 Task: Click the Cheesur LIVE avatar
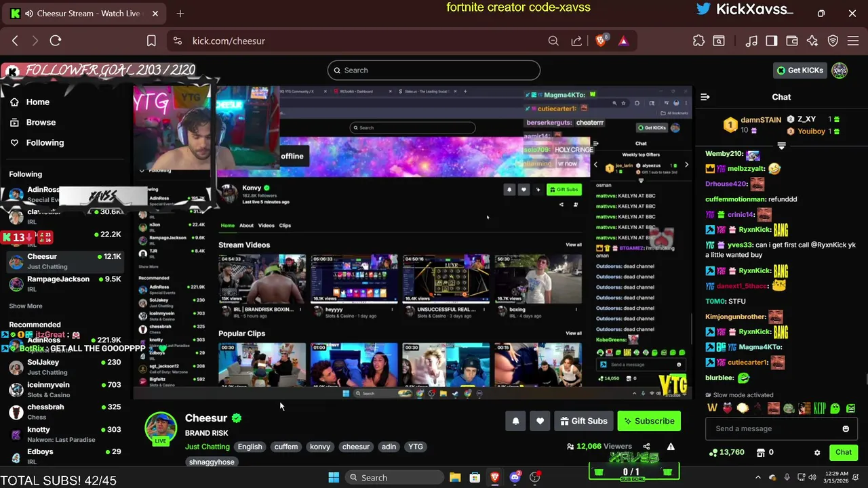(161, 429)
